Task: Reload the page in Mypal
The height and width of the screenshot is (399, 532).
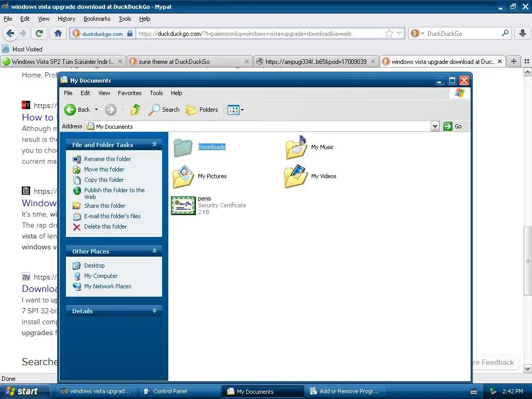Action: coord(39,33)
